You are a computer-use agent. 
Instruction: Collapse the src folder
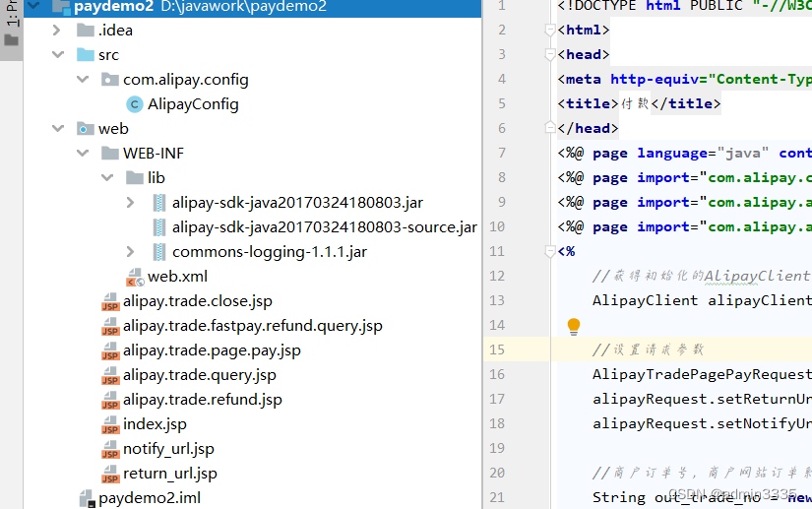pyautogui.click(x=58, y=54)
